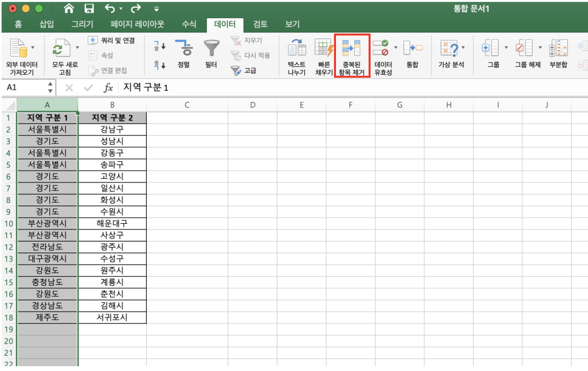
Task: Open the 검토 ribbon tab
Action: pos(261,24)
